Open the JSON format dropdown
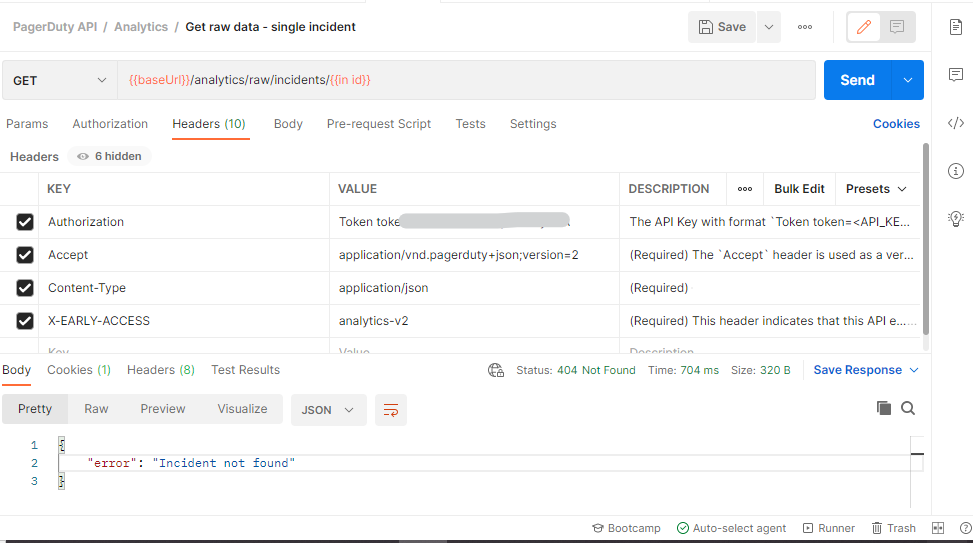973x543 pixels. coord(328,410)
